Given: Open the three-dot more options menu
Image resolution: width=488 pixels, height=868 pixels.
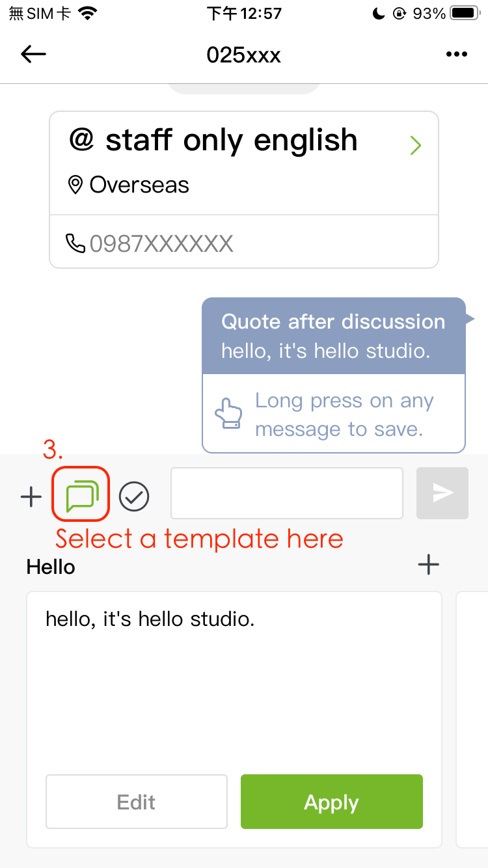Looking at the screenshot, I should tap(457, 55).
